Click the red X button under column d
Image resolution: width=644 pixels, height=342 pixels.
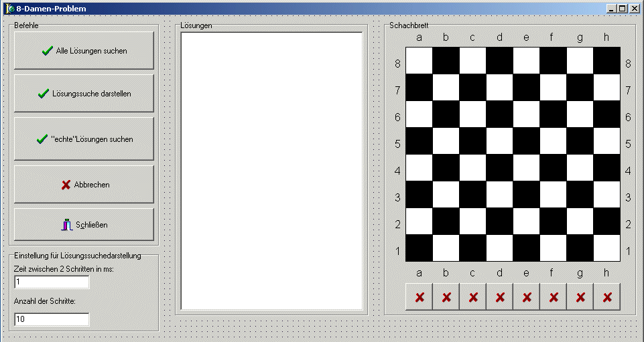coord(499,297)
